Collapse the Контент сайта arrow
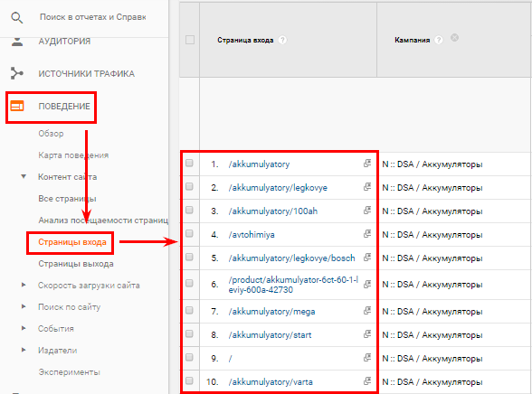 click(x=24, y=176)
